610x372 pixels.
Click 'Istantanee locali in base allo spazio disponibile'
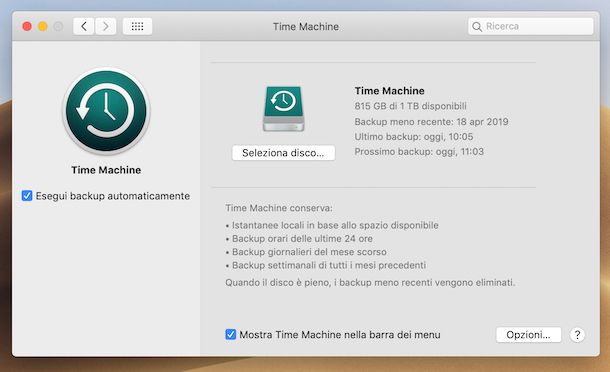(x=335, y=225)
